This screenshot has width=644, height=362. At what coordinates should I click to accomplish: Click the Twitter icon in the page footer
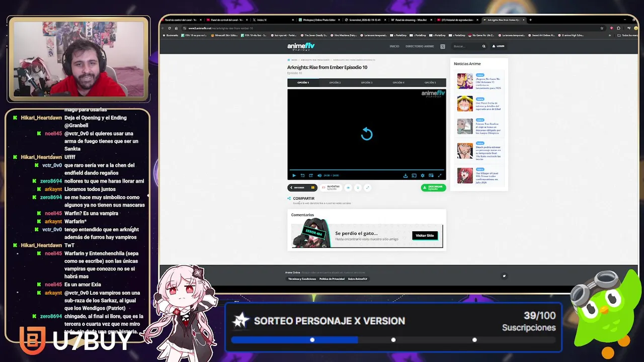click(x=504, y=276)
